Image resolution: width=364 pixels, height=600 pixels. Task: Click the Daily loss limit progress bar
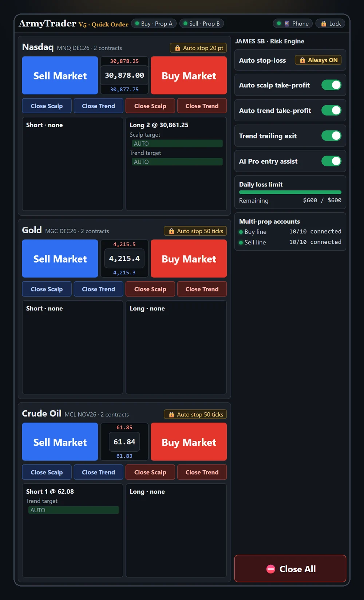coord(290,192)
